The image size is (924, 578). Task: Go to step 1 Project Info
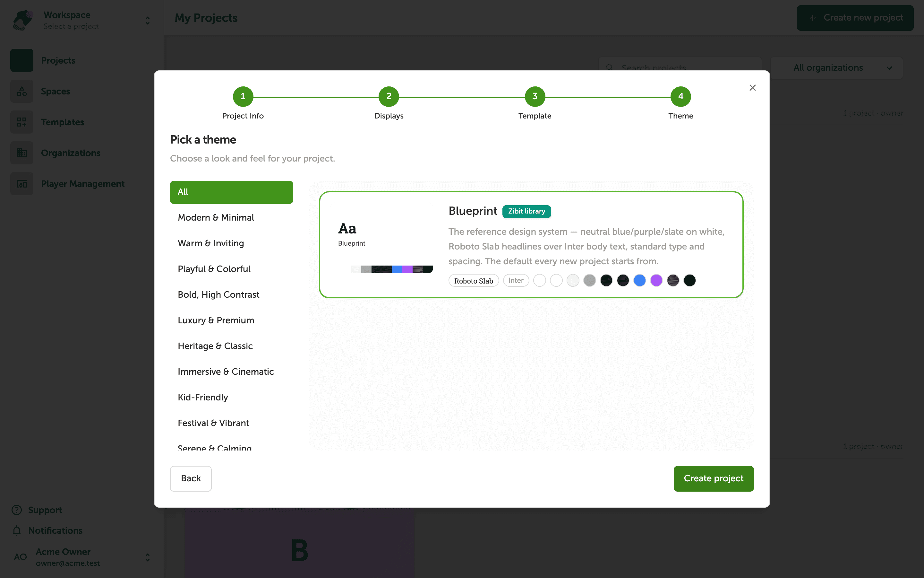pos(243,96)
